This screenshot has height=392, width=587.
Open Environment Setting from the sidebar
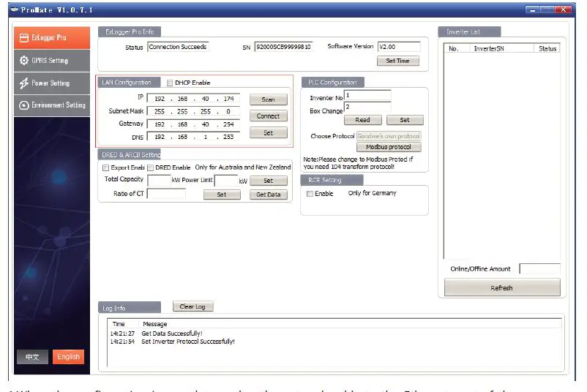(53, 105)
